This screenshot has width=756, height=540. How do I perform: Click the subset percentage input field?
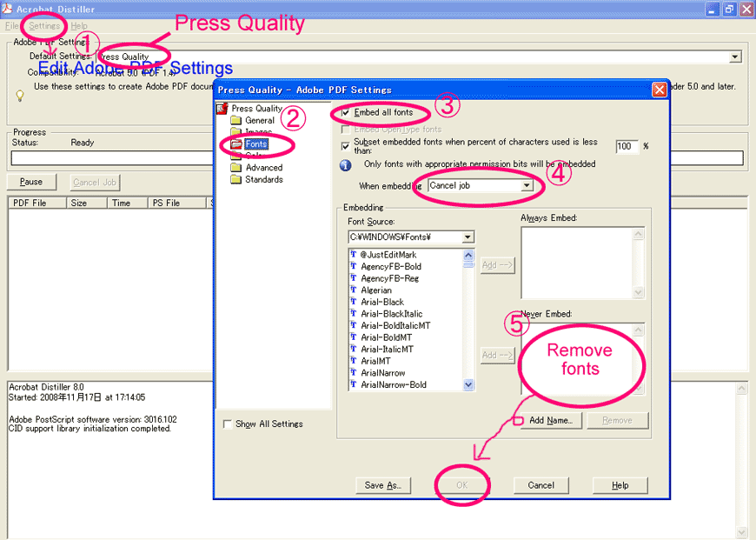click(627, 146)
